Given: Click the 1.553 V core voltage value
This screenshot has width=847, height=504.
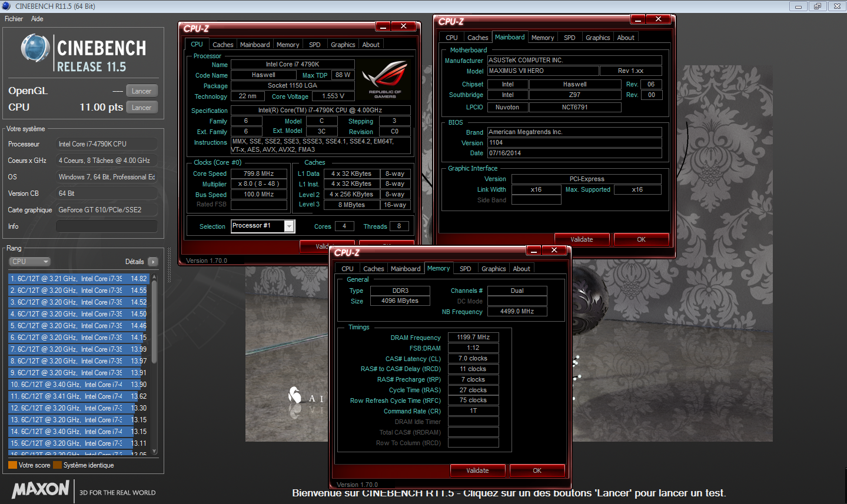Looking at the screenshot, I should pyautogui.click(x=334, y=96).
